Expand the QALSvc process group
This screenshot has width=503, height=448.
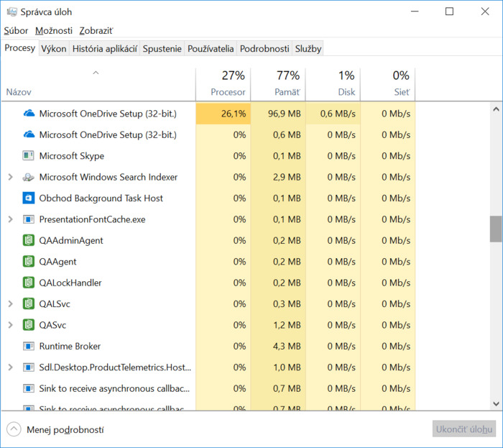click(x=10, y=303)
